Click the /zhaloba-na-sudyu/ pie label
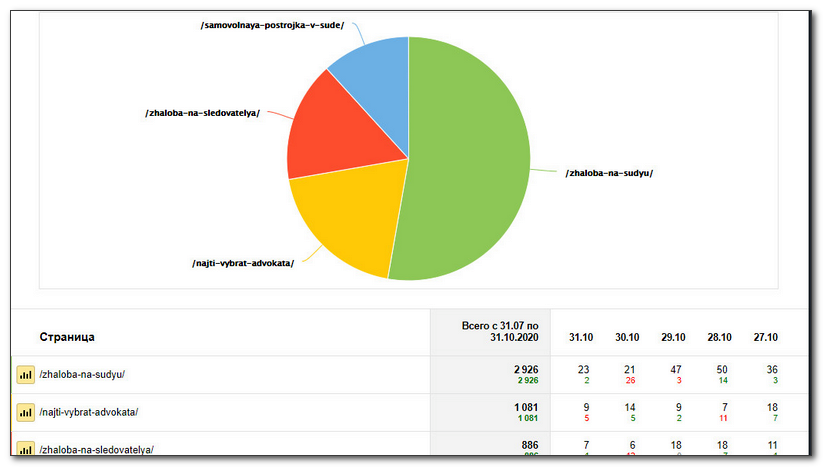The height and width of the screenshot is (467, 823). [609, 173]
